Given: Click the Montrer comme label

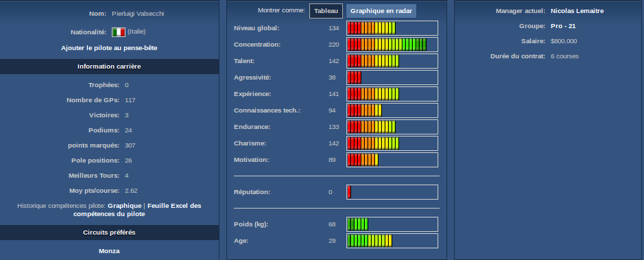Looking at the screenshot, I should click(281, 10).
